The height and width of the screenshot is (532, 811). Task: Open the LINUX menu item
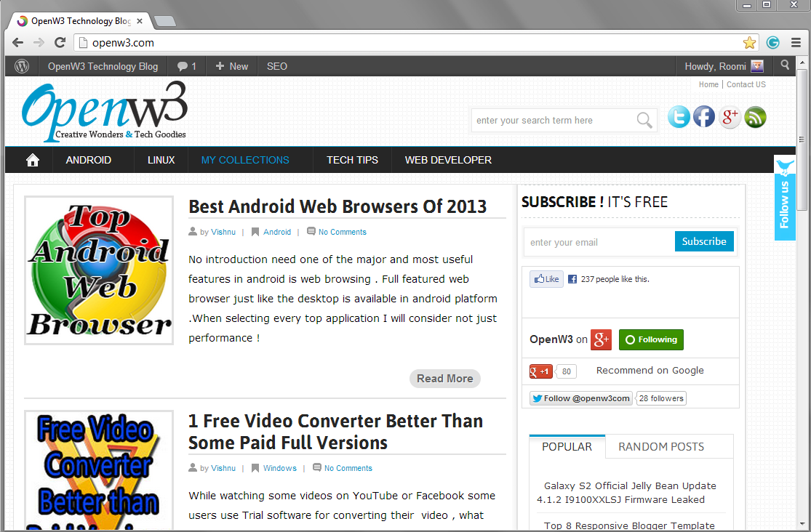tap(161, 161)
